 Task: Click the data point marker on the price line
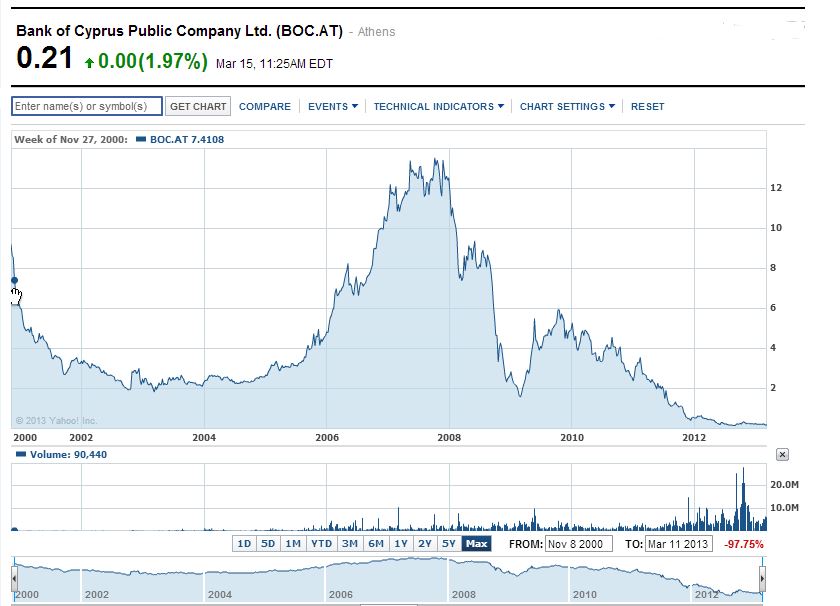(14, 280)
